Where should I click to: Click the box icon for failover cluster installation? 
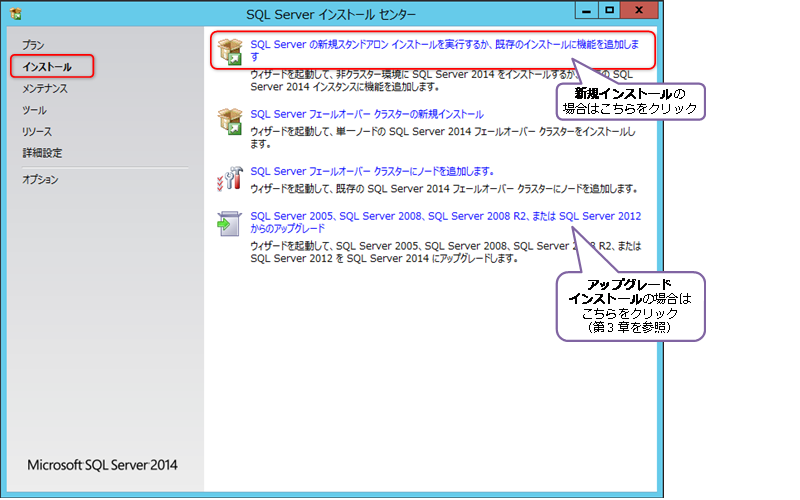pyautogui.click(x=230, y=121)
